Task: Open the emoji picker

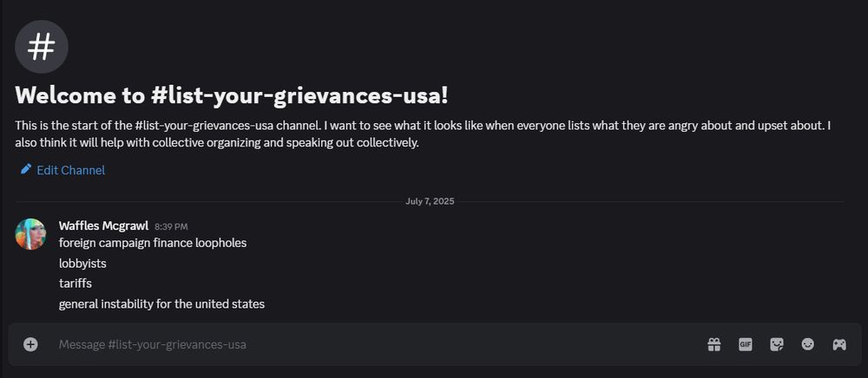Action: coord(807,345)
